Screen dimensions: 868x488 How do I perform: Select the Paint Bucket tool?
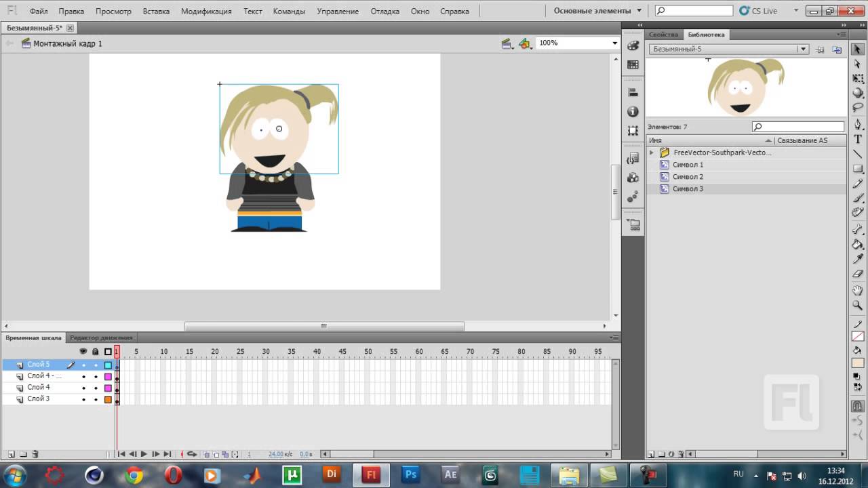[x=857, y=245]
